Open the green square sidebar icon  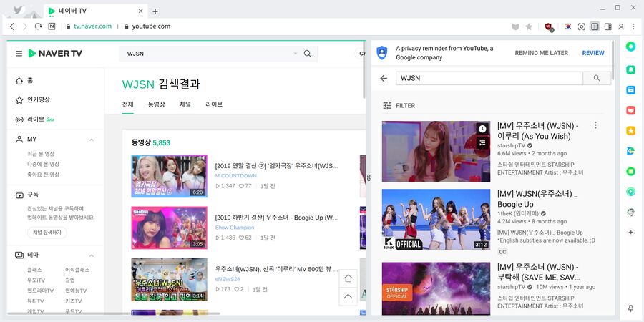(630, 171)
